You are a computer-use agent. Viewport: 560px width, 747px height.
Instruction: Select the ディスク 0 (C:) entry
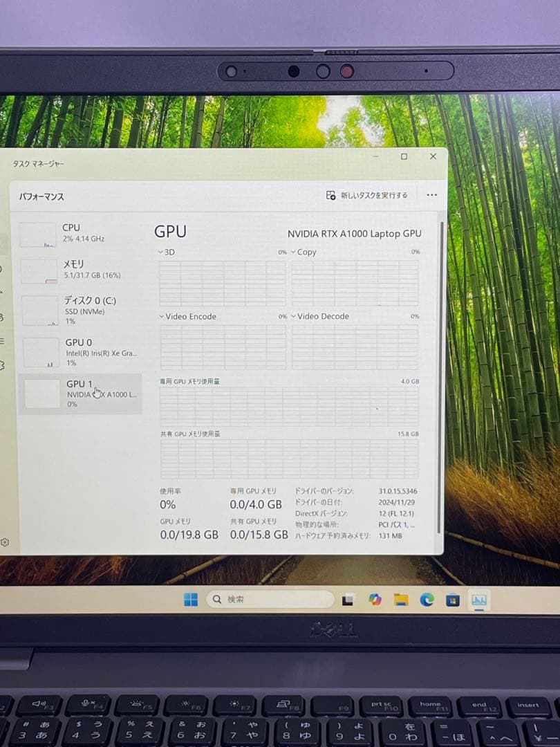(x=78, y=310)
